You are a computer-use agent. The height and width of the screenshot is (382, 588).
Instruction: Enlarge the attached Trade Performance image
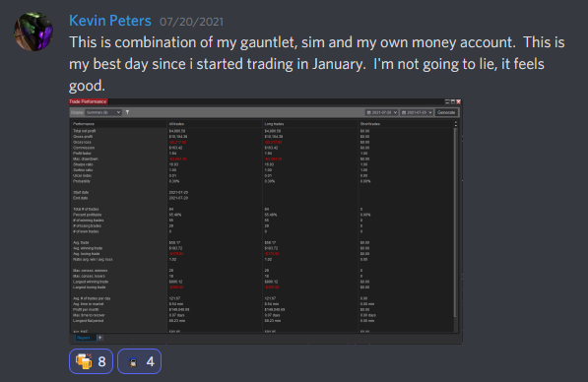[266, 222]
